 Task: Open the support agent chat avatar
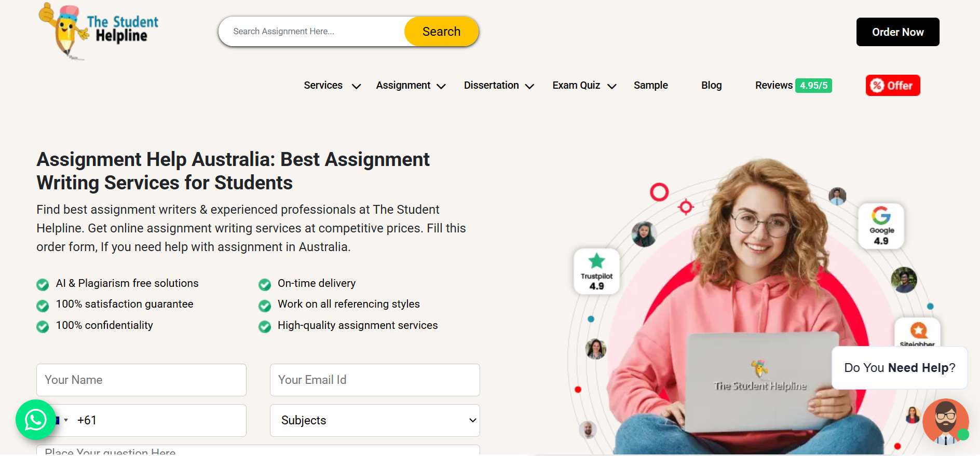click(945, 421)
